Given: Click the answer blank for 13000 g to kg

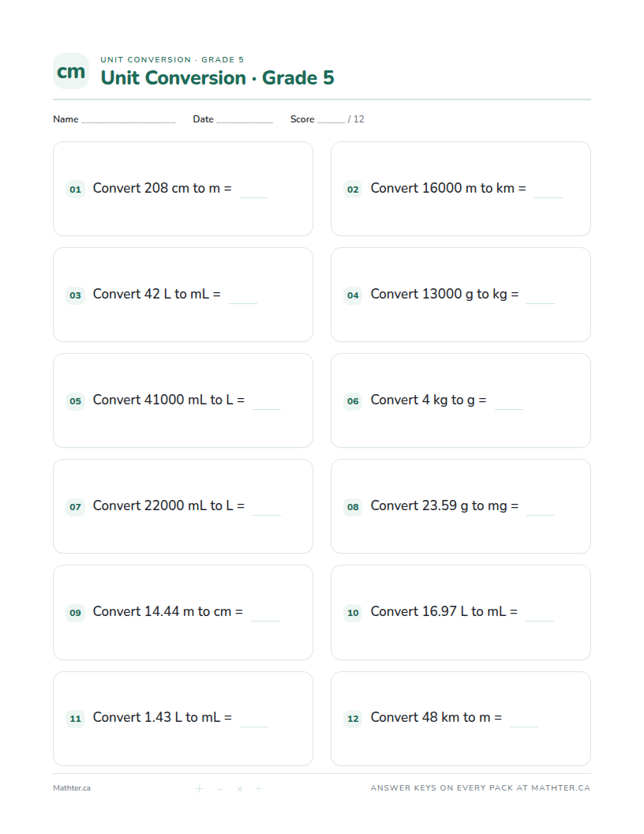Looking at the screenshot, I should point(541,297).
